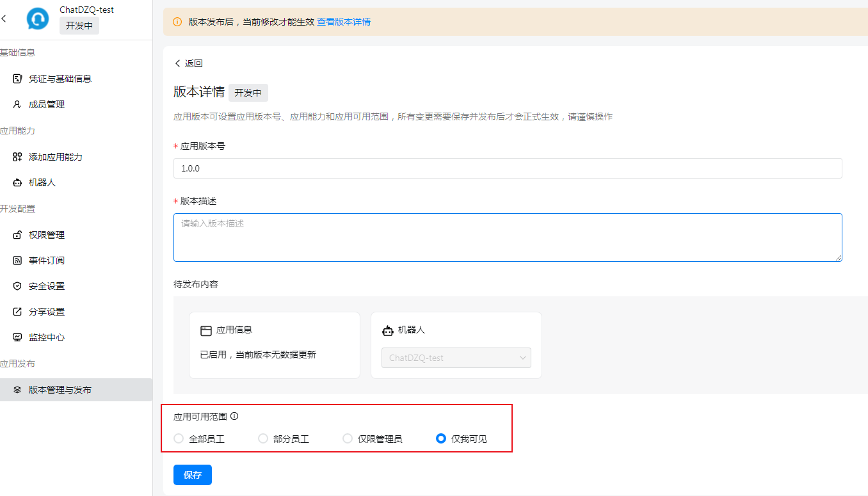Click the 凭证与基础信息 sidebar icon

[x=17, y=79]
